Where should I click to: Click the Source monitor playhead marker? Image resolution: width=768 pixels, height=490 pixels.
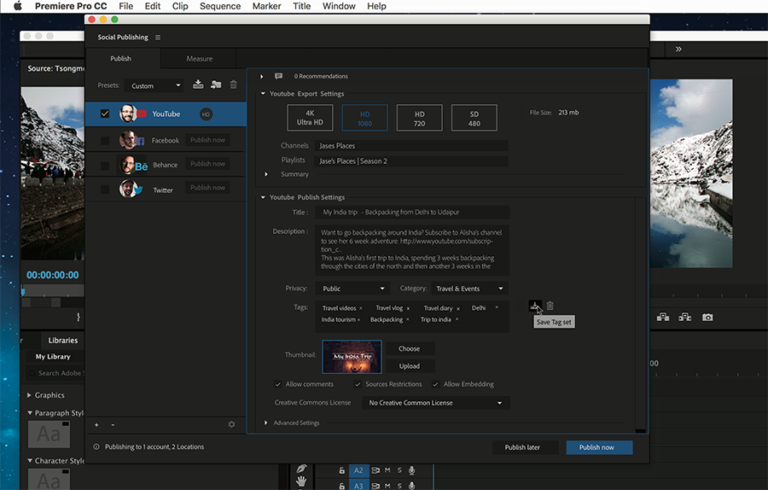click(x=23, y=292)
